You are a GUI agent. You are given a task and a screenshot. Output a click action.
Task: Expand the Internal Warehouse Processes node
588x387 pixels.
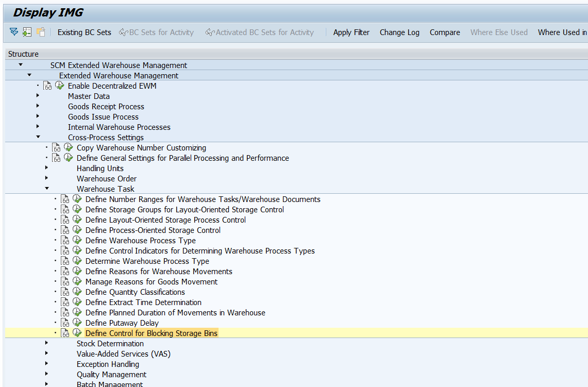(x=38, y=127)
